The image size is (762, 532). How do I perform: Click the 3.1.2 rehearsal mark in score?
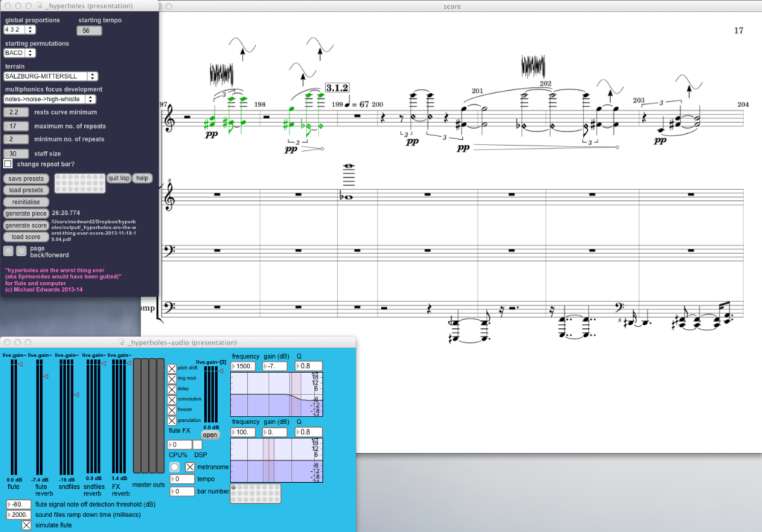[337, 88]
